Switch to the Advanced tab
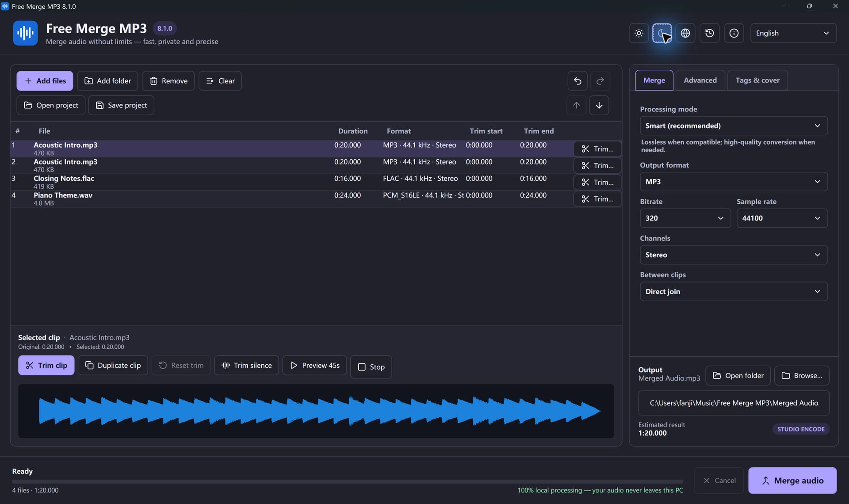 (700, 80)
